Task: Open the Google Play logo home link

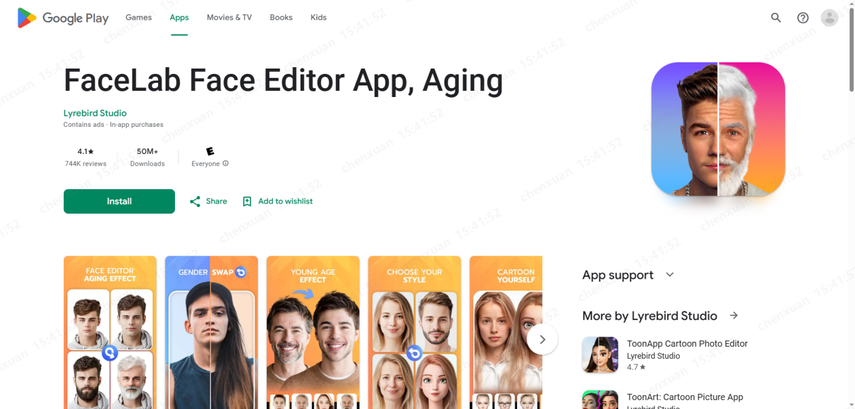Action: 63,18
